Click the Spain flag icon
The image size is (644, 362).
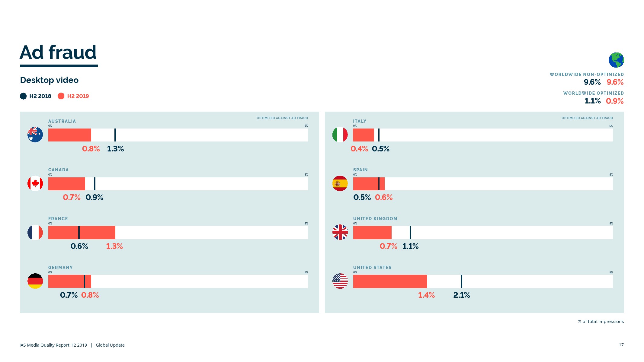point(340,183)
